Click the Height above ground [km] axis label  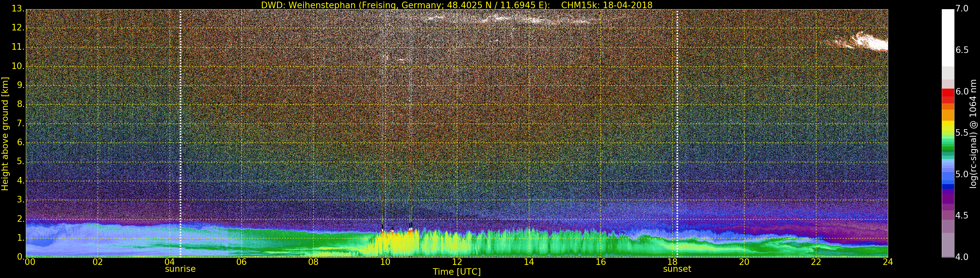pos(5,133)
